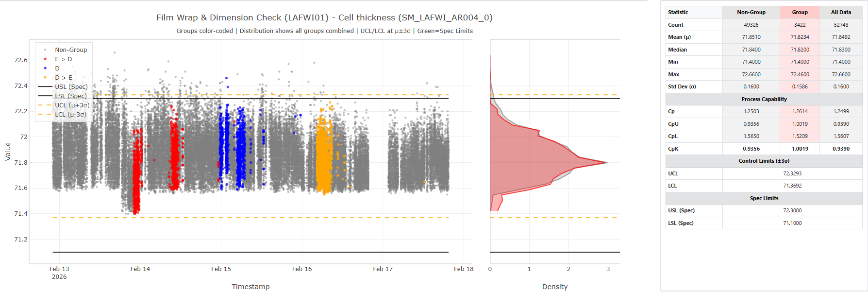Image resolution: width=868 pixels, height=292 pixels.
Task: Click the LCL (μ-3σ) dashed legend item
Action: click(x=70, y=114)
